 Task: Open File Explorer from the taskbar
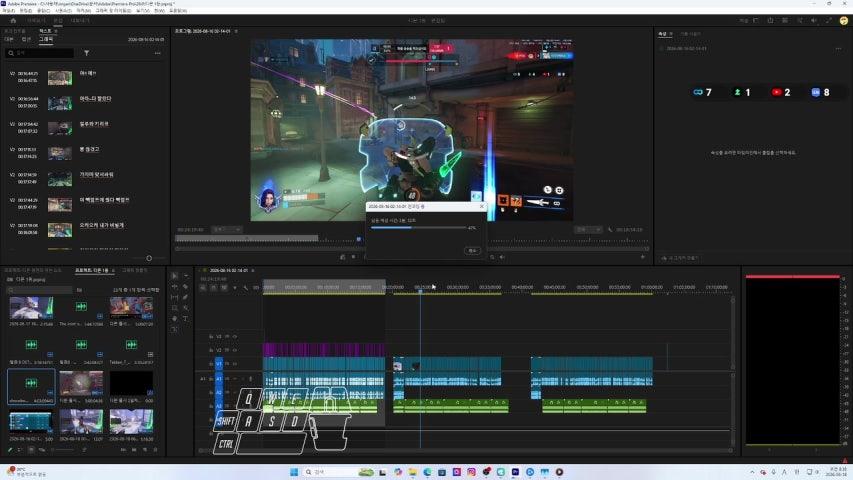coord(412,472)
